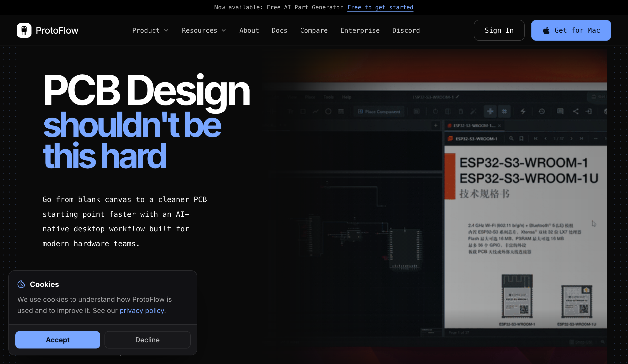Click the 'Page 1 of 37' status text
This screenshot has height=364, width=628.
[459, 333]
